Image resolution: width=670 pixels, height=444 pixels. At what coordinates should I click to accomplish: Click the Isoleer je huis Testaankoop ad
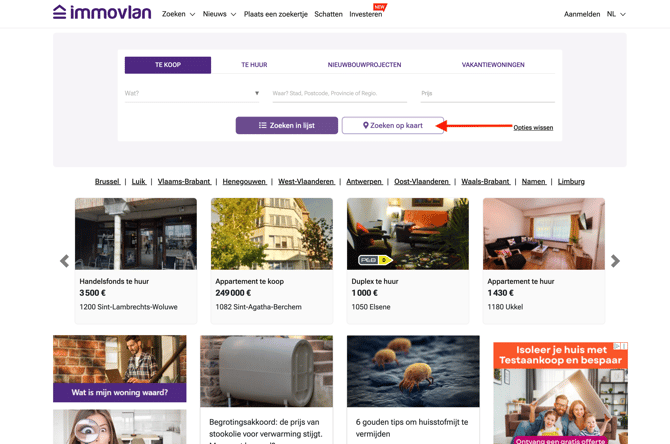[x=561, y=393]
